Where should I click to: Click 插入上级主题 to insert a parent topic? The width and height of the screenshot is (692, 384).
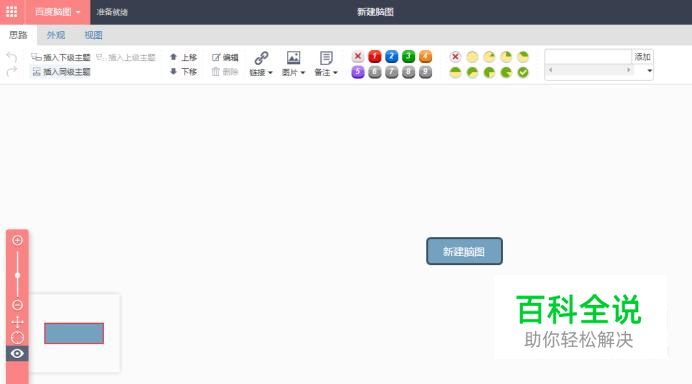126,57
